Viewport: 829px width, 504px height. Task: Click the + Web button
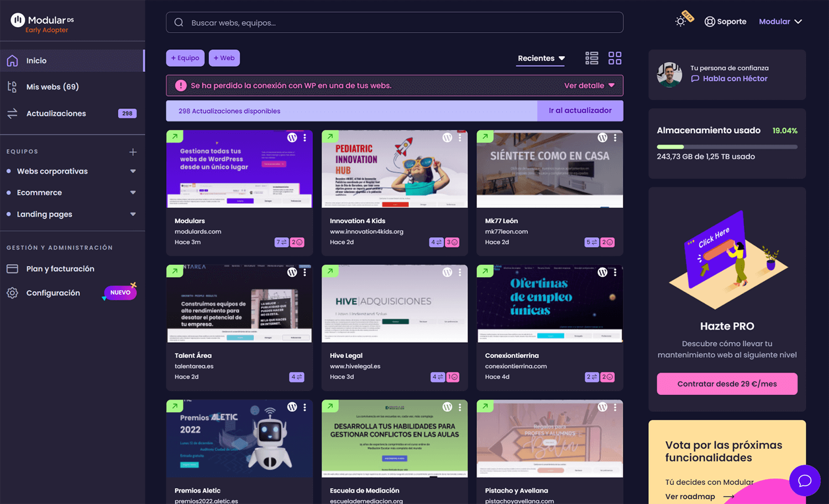[224, 58]
